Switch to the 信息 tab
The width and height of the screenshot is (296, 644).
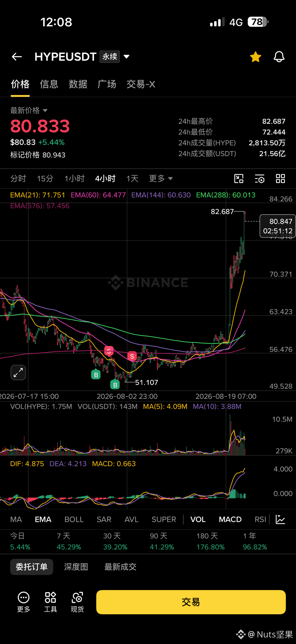click(49, 84)
